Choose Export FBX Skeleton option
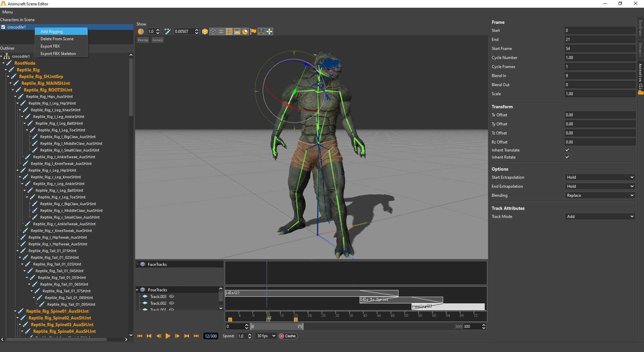Viewport: 644px width, 352px height. (x=61, y=54)
